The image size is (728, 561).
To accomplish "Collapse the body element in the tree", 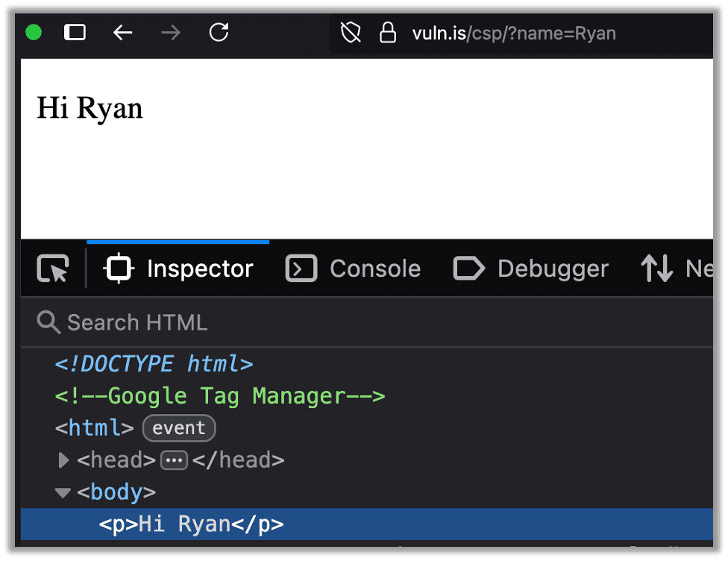I will [x=63, y=492].
